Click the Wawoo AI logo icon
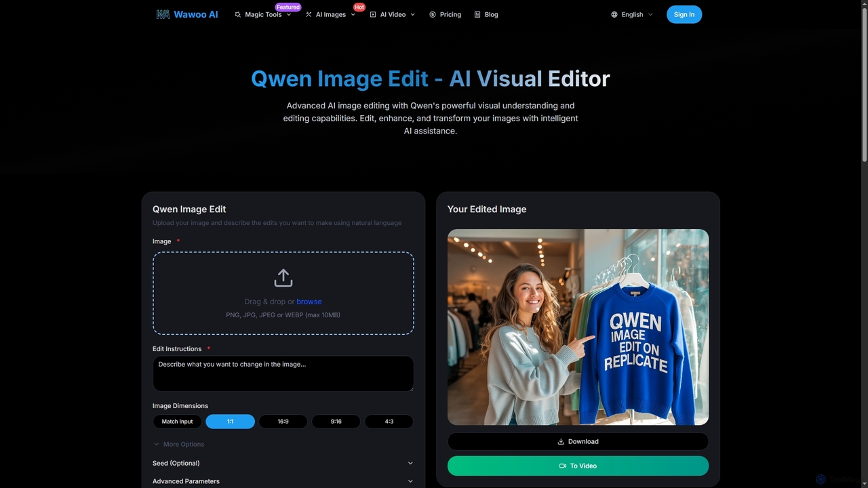 point(163,14)
